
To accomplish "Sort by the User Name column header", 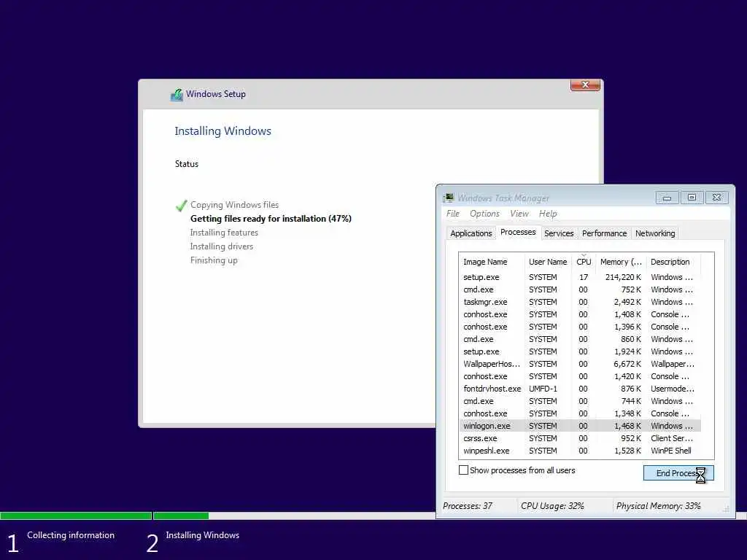I will pyautogui.click(x=548, y=262).
